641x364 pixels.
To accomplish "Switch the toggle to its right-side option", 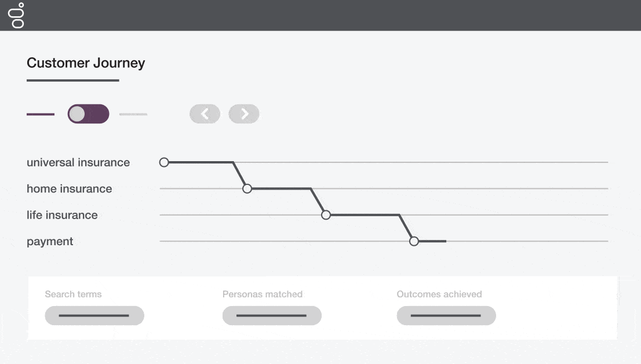I will [x=100, y=114].
